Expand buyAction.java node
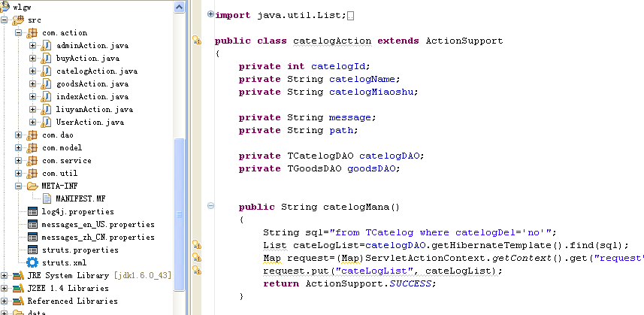Viewport: 644px width, 315px height. [x=33, y=59]
